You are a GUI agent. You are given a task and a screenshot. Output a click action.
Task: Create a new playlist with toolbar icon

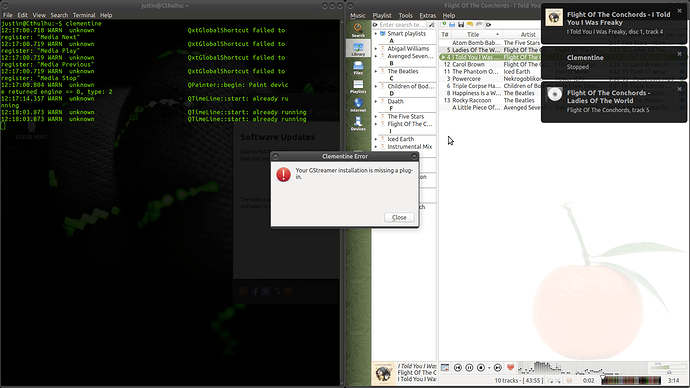coord(444,25)
